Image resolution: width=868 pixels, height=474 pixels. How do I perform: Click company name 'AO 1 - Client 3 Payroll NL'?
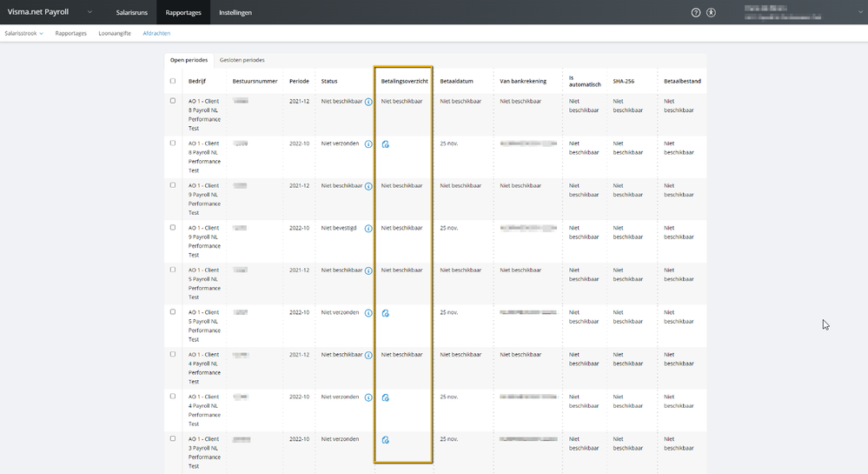203,444
